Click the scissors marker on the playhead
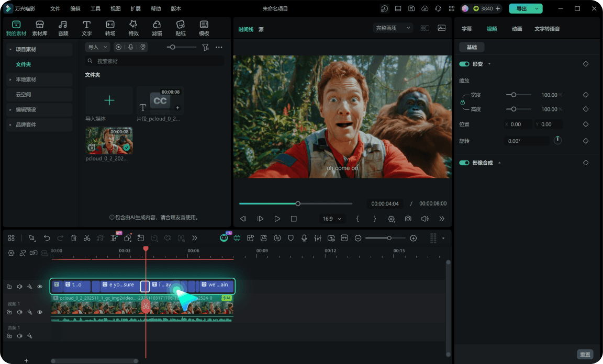603x364 pixels. point(146,306)
